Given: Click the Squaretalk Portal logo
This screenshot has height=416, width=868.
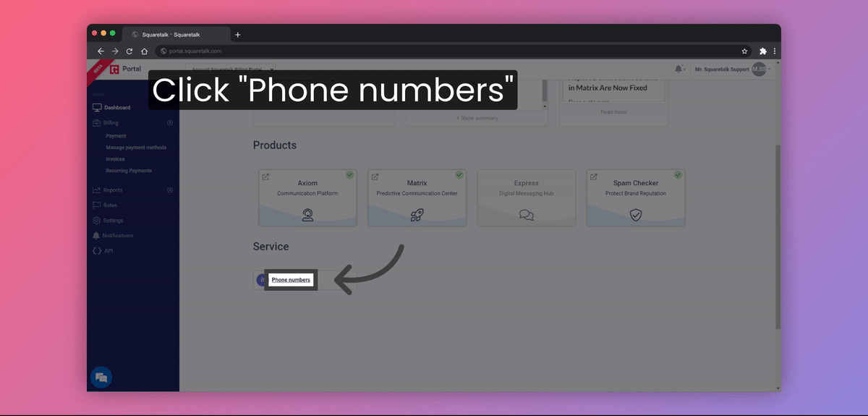Looking at the screenshot, I should coord(125,69).
